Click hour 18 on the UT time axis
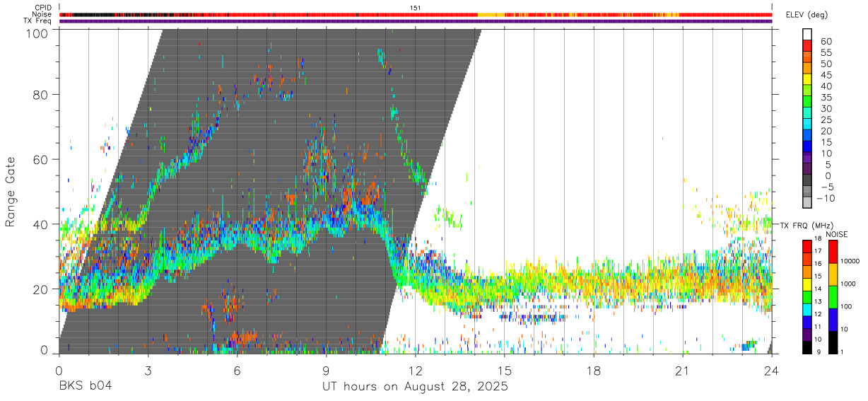The height and width of the screenshot is (401, 868). (x=593, y=370)
